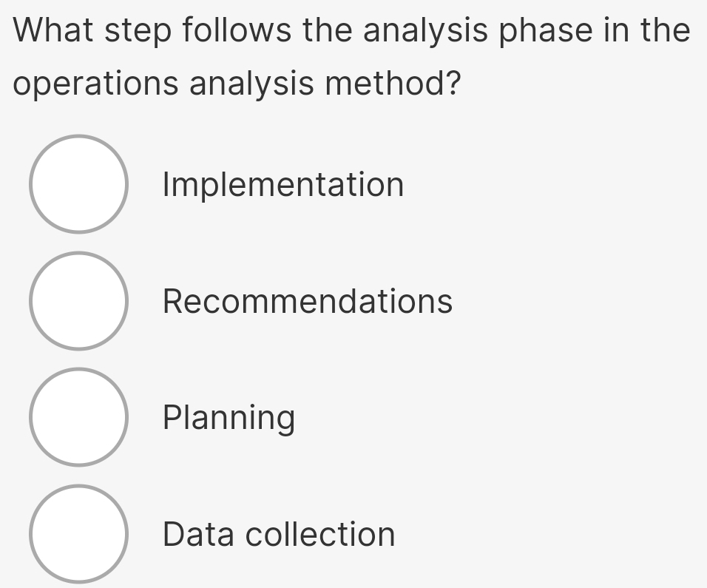The height and width of the screenshot is (588, 707).
Task: Click the word 'What' starting the question
Action: tap(57, 31)
